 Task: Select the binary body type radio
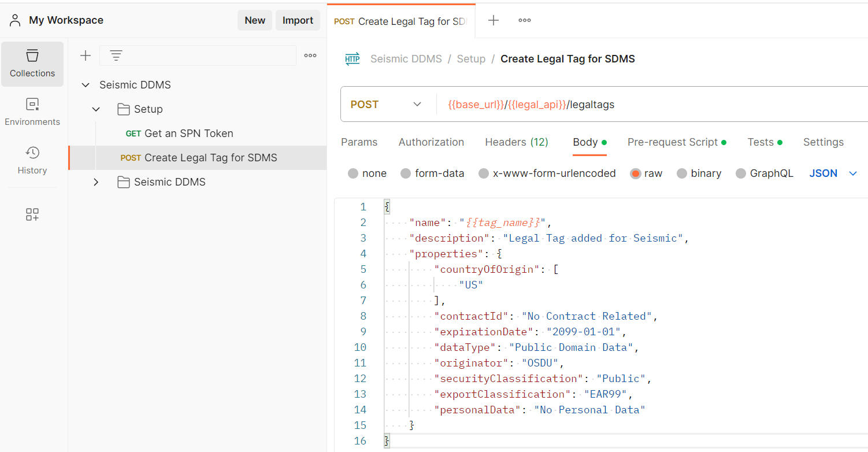(682, 173)
